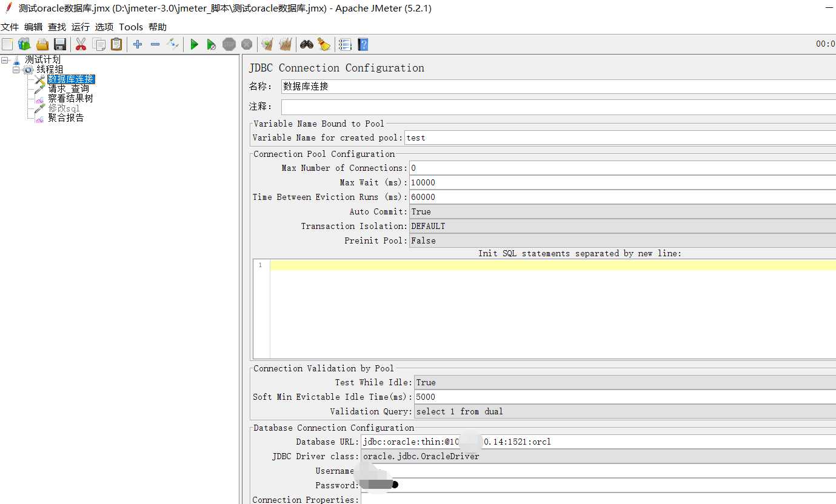Expand all tree nodes with plus icon
This screenshot has height=504, width=836.
pyautogui.click(x=138, y=44)
